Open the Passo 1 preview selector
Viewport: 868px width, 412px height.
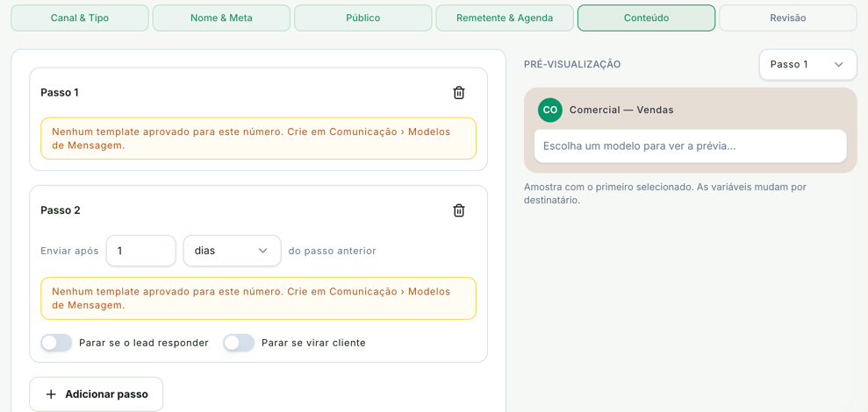tap(807, 64)
